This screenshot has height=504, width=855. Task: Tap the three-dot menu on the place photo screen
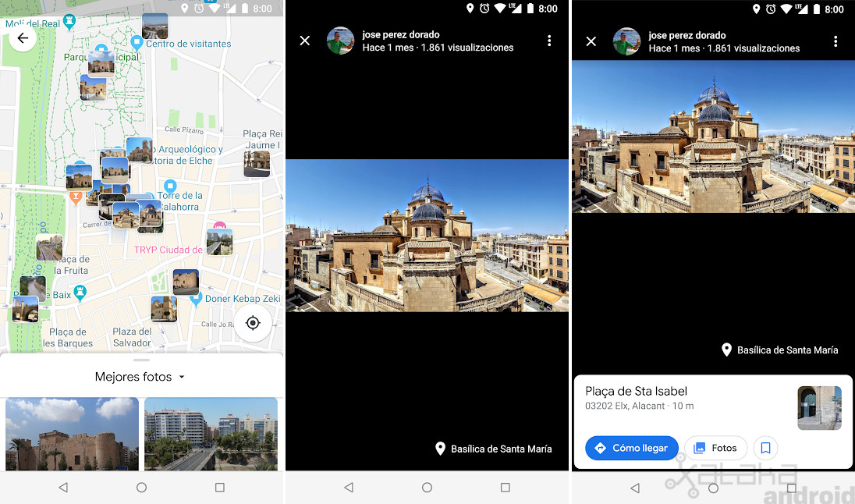pos(835,41)
